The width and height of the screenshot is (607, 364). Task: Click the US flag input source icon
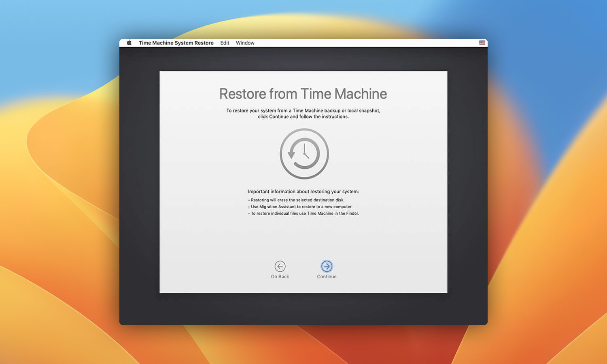[x=482, y=43]
